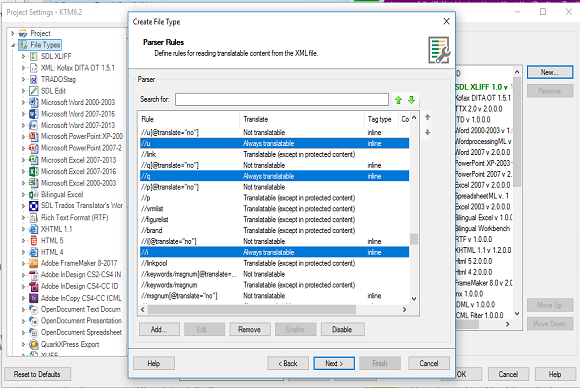The height and width of the screenshot is (388, 580).
Task: Click the TRADOStag file type icon
Action: tap(34, 79)
